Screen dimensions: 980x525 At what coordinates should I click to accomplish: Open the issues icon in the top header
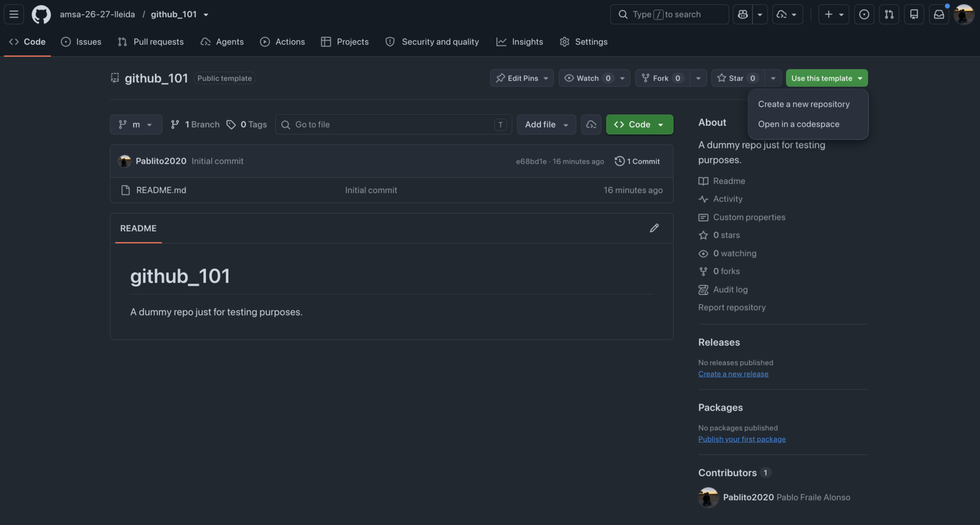pyautogui.click(x=864, y=14)
